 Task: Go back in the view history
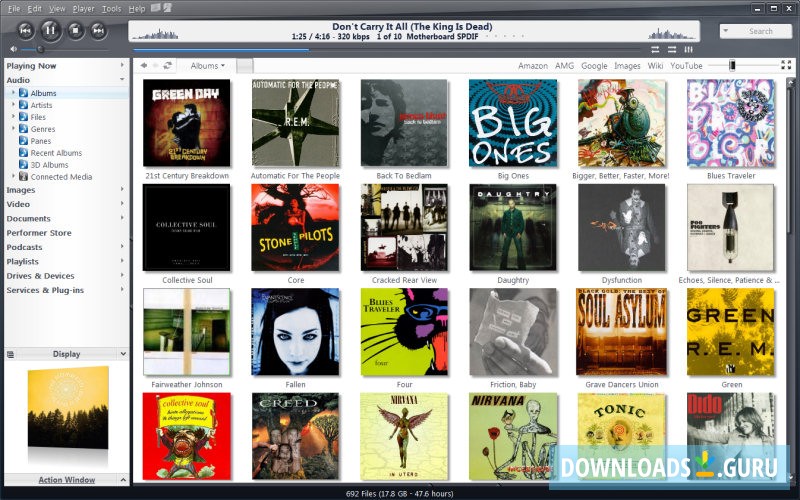[x=144, y=65]
